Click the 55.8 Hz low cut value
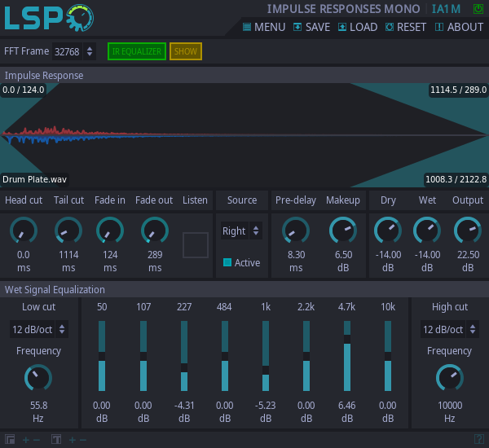The width and height of the screenshot is (489, 448). [x=38, y=406]
